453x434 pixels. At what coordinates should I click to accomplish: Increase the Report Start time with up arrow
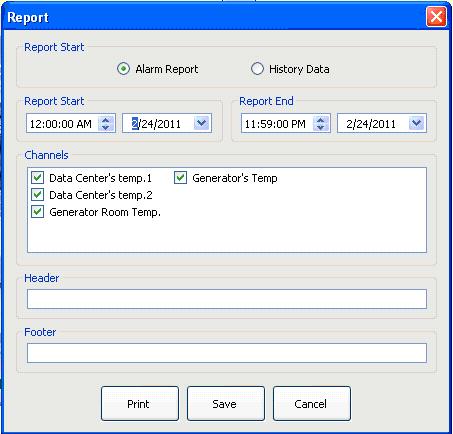tap(106, 120)
